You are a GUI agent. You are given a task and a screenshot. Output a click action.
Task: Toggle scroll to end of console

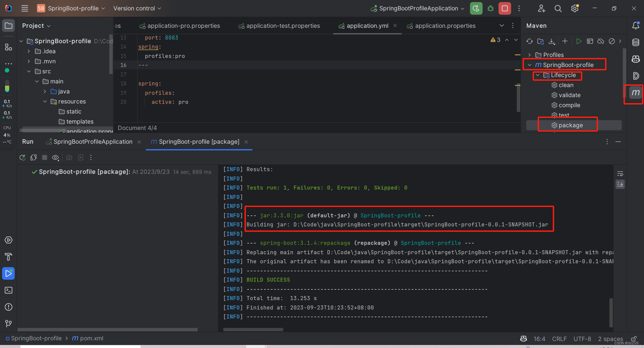click(620, 184)
